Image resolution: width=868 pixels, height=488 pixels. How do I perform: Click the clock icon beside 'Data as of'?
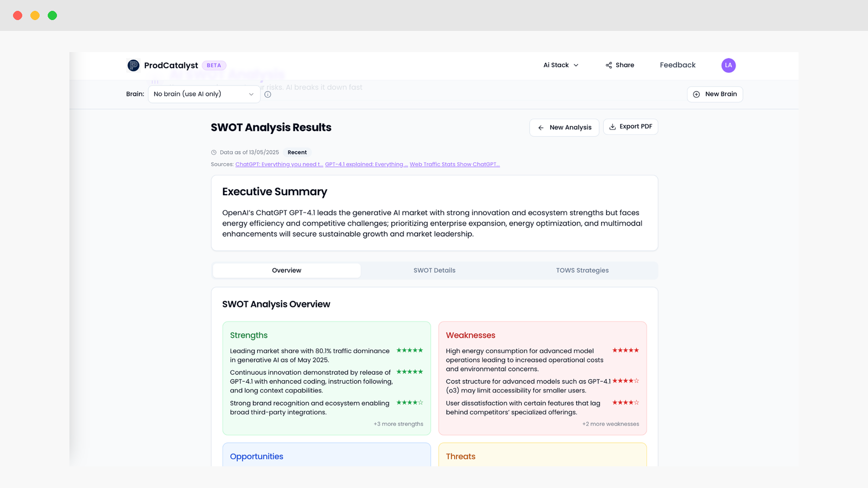click(214, 152)
